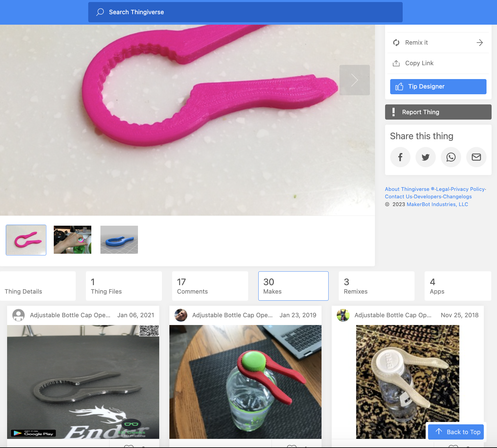Click the Tip Designer button
Viewport: 497px width, 448px height.
438,86
